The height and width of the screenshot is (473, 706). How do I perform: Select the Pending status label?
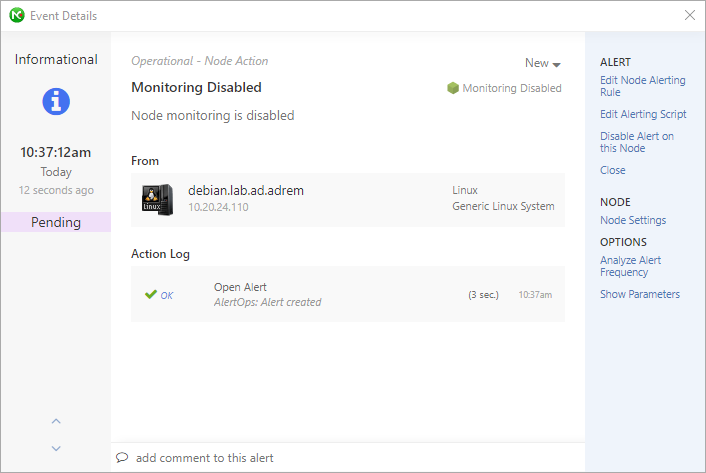pyautogui.click(x=56, y=222)
